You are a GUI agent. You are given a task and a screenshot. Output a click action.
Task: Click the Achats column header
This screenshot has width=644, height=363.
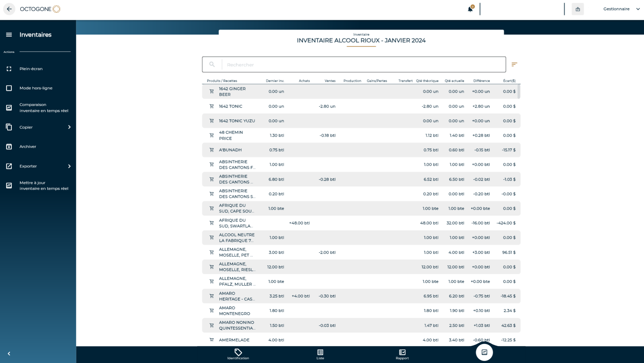click(x=304, y=81)
